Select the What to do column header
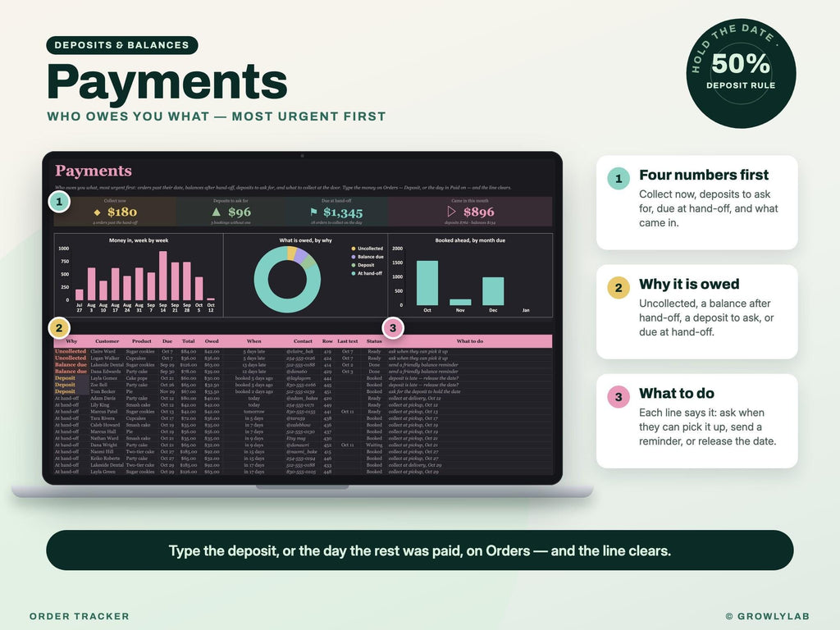 pos(470,341)
